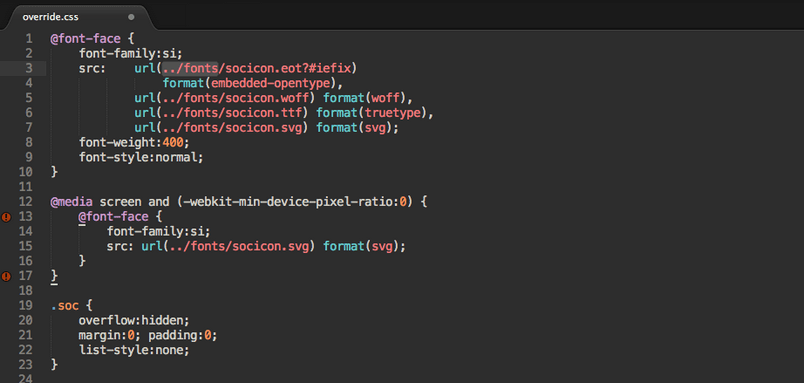The height and width of the screenshot is (383, 804).
Task: Click '-webkit-min-device-pixel-ratio:0' on line 12
Action: 295,202
